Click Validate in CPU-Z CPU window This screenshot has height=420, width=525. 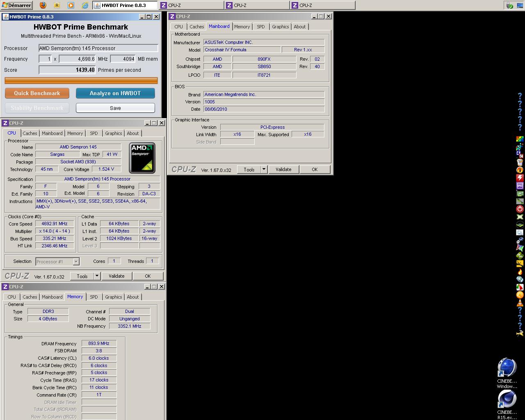(x=116, y=276)
